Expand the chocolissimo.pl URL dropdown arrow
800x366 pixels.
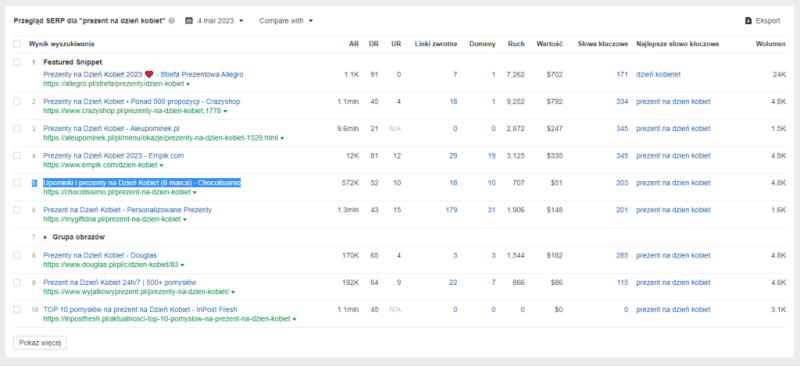click(194, 192)
